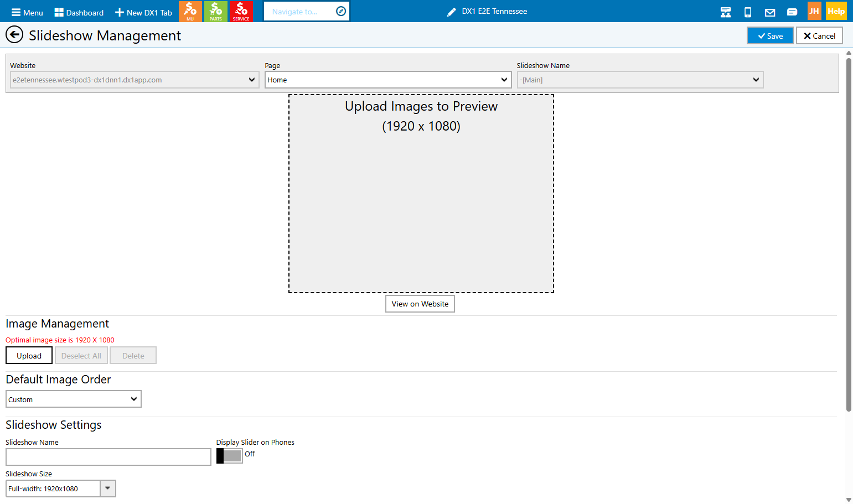Image resolution: width=853 pixels, height=504 pixels.
Task: Open the Website dropdown
Action: [135, 80]
